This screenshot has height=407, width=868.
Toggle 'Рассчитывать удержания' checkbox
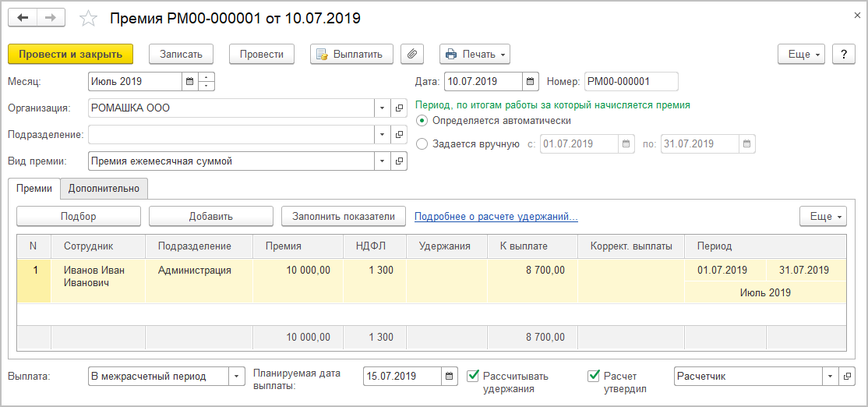click(472, 376)
